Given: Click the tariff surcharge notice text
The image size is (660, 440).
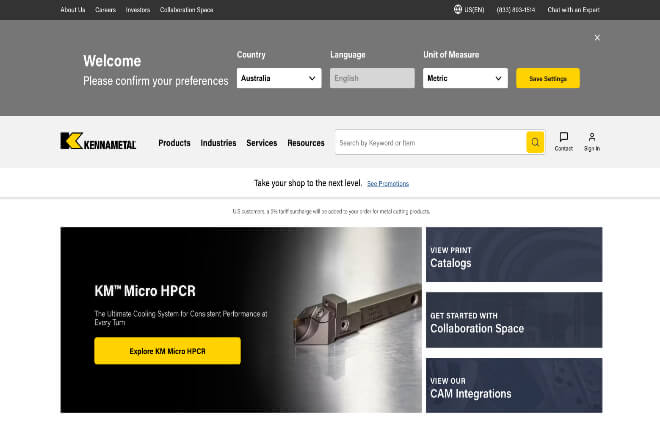Looking at the screenshot, I should (331, 211).
